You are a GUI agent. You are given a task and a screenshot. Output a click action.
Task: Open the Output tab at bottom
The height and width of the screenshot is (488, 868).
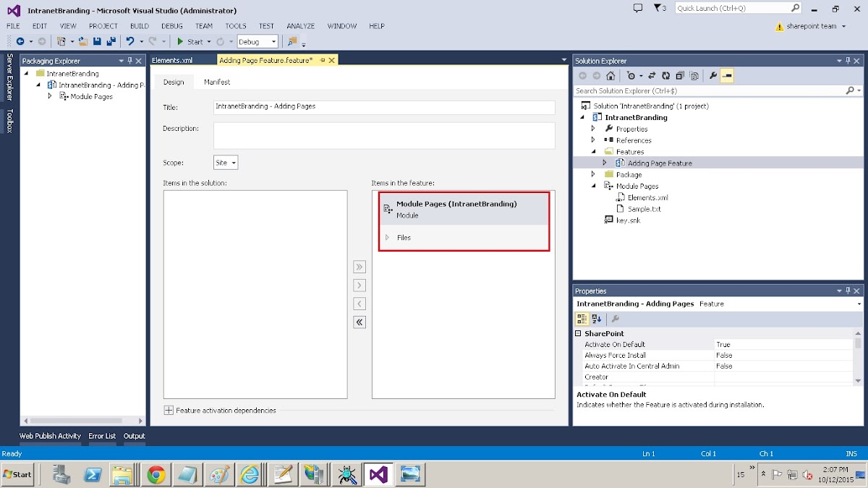[x=134, y=436]
